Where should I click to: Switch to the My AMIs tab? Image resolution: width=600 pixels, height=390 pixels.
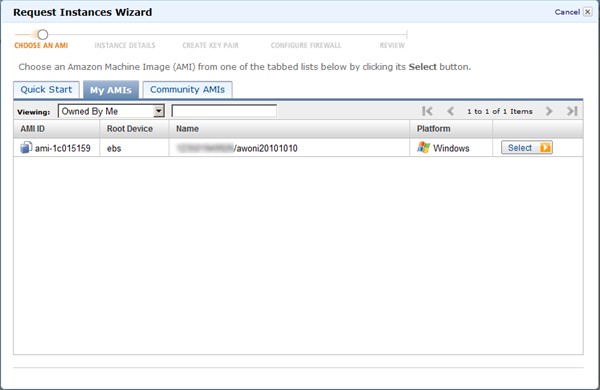pos(111,90)
